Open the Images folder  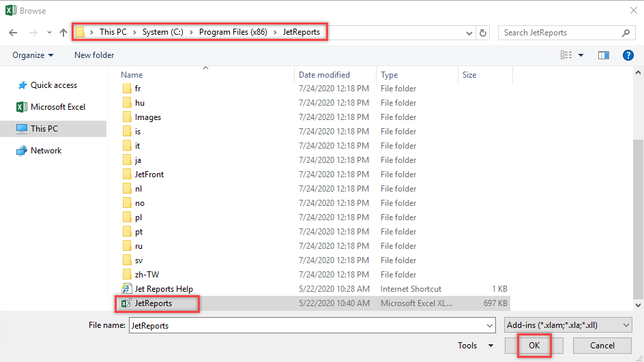coord(147,117)
